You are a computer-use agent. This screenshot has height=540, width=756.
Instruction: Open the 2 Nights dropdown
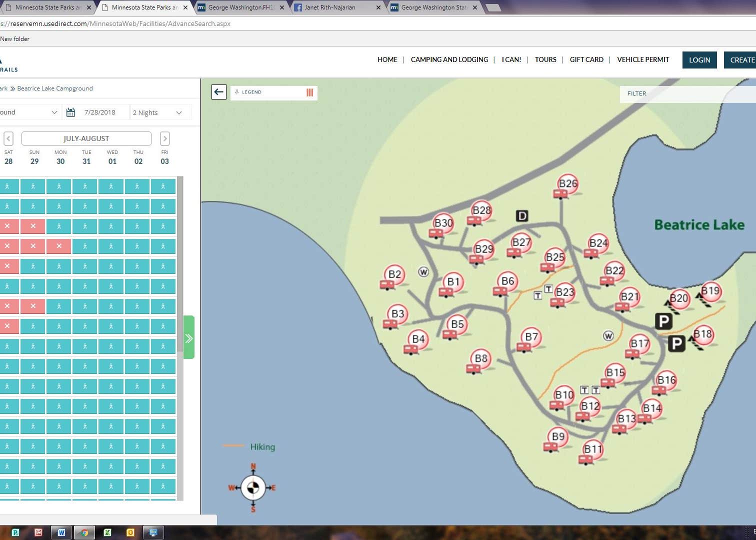click(157, 112)
